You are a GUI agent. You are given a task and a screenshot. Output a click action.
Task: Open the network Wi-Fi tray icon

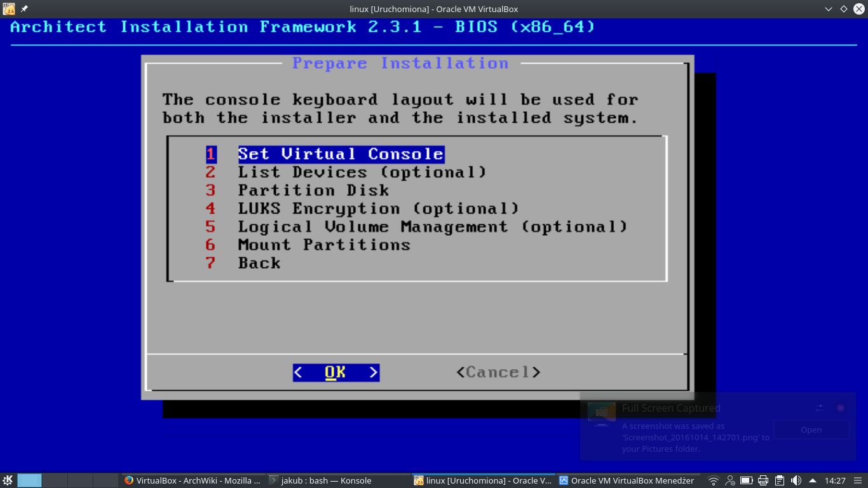(714, 480)
